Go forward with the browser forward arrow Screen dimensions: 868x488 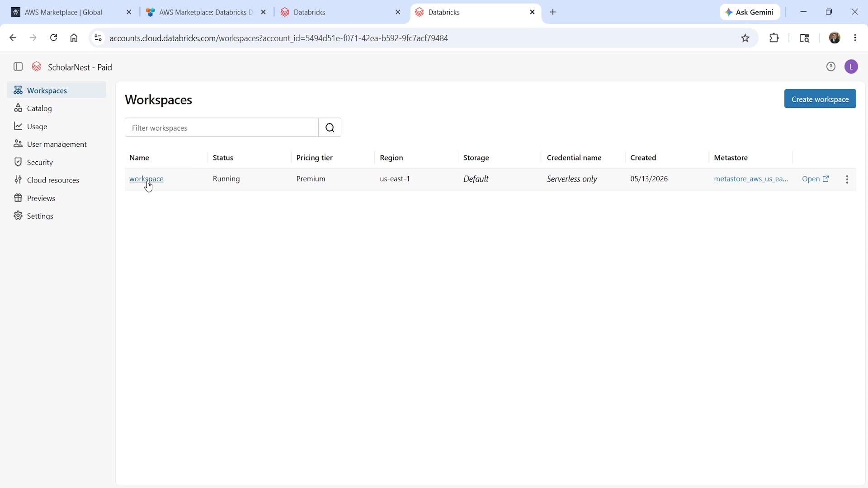(33, 38)
